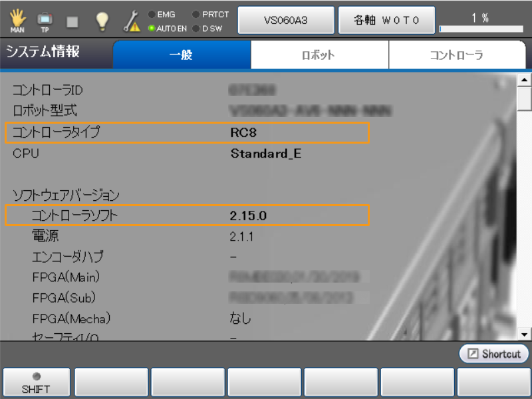The image size is (532, 399).
Task: Tap the gray stop square icon
Action: (x=72, y=22)
